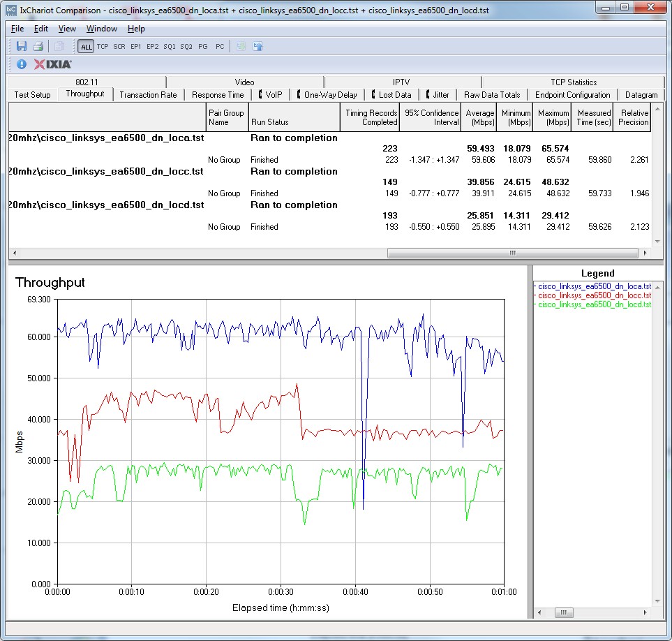Click the table scrollbar left arrow
The image size is (672, 641).
[x=15, y=253]
